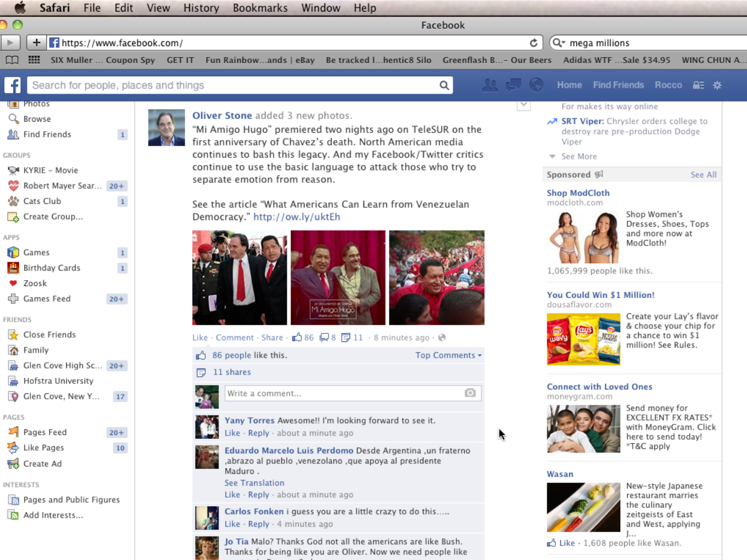Open the Top Comments dropdown

click(x=449, y=355)
